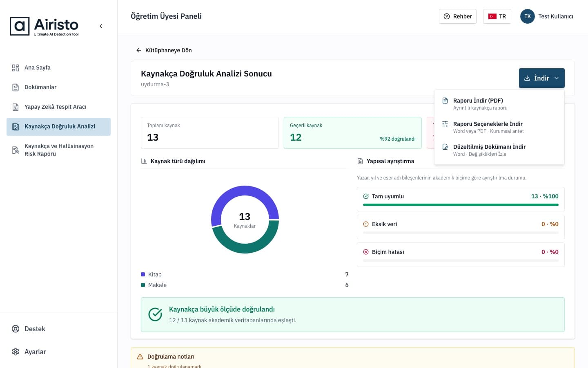The image size is (588, 368).
Task: Click the Kitap purple legend swatch
Action: tap(143, 274)
